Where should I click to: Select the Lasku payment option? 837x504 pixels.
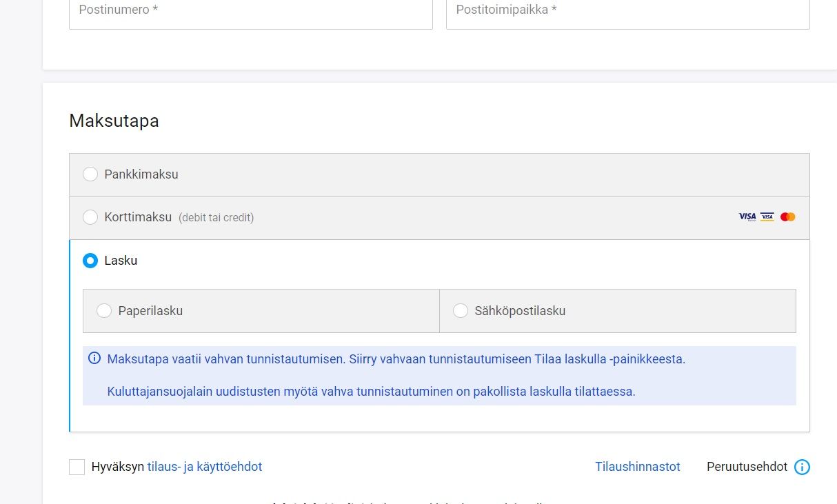(90, 261)
